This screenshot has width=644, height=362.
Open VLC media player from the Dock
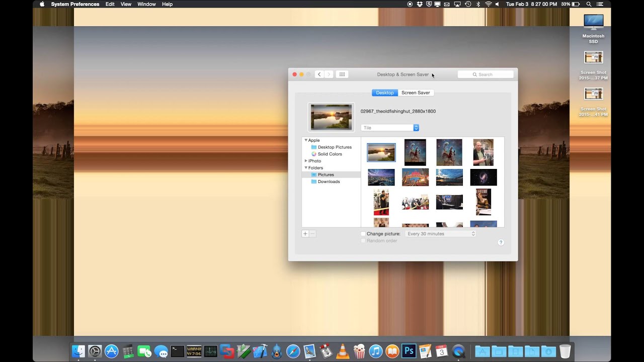[x=342, y=350]
